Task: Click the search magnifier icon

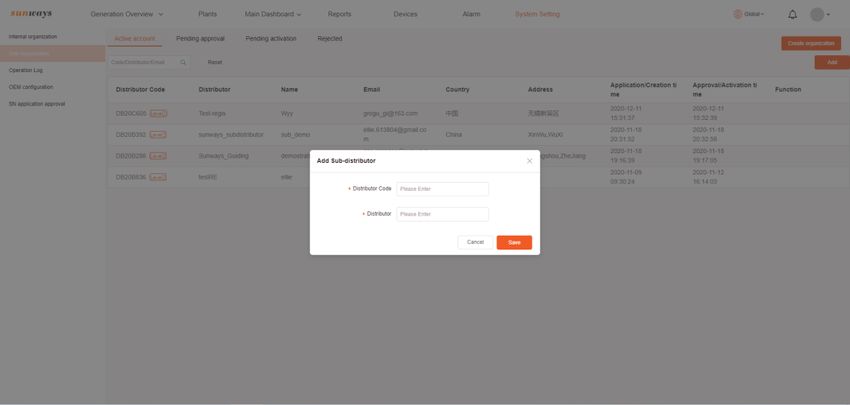Action: coord(183,62)
